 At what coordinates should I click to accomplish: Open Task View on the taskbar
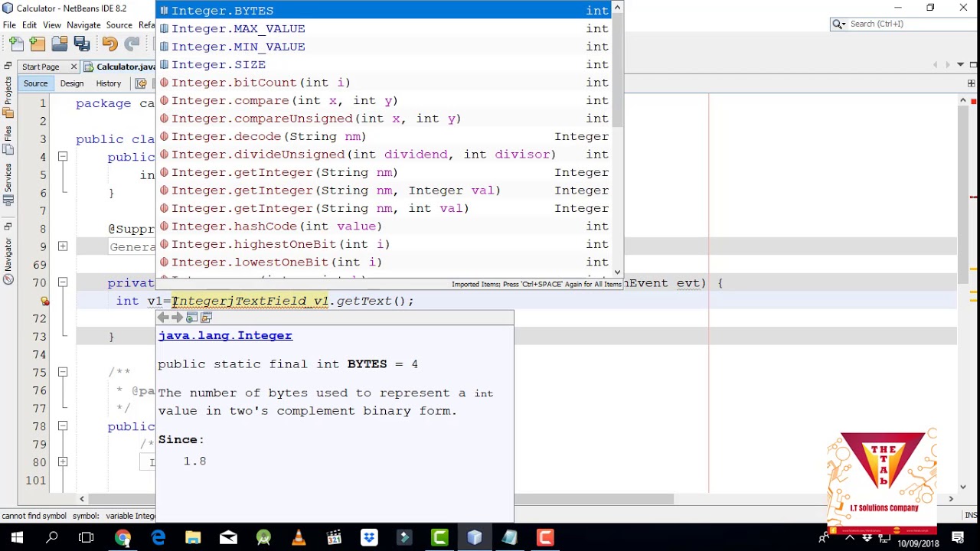pyautogui.click(x=87, y=538)
